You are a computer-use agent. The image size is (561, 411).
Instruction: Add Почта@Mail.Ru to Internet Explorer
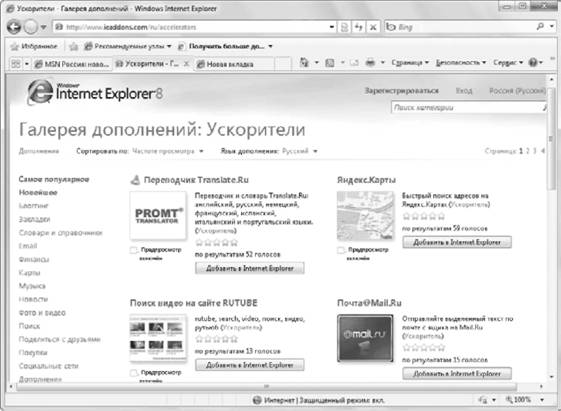tap(457, 373)
